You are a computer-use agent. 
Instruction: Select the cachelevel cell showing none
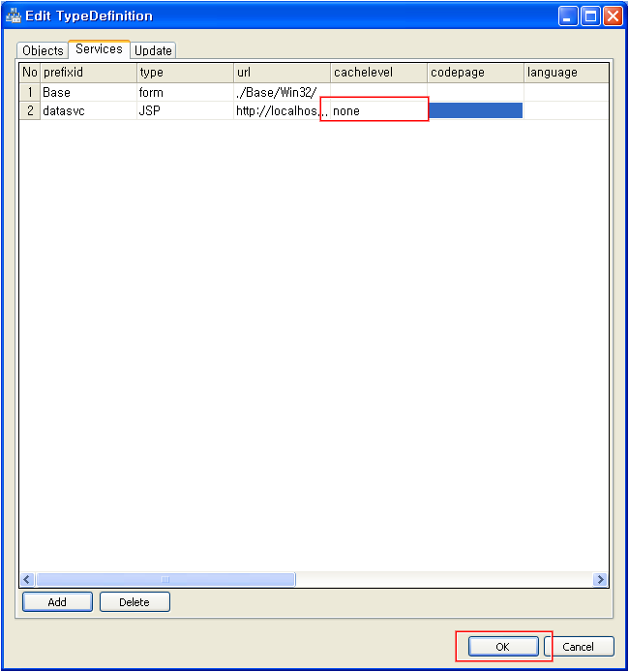point(378,111)
